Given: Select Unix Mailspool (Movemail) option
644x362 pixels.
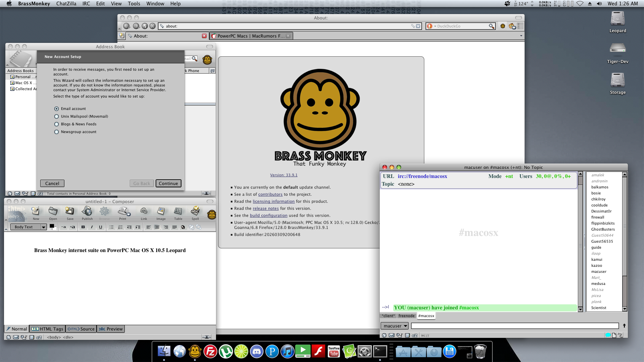Looking at the screenshot, I should point(56,116).
